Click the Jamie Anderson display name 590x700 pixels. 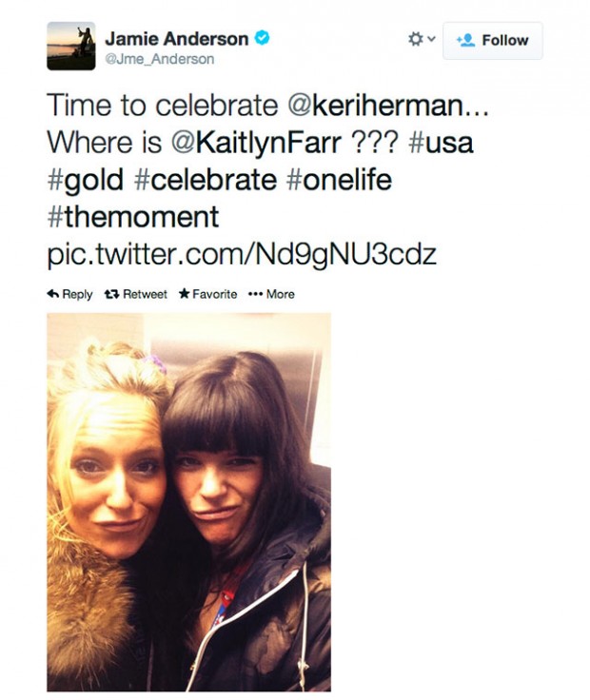click(x=176, y=39)
